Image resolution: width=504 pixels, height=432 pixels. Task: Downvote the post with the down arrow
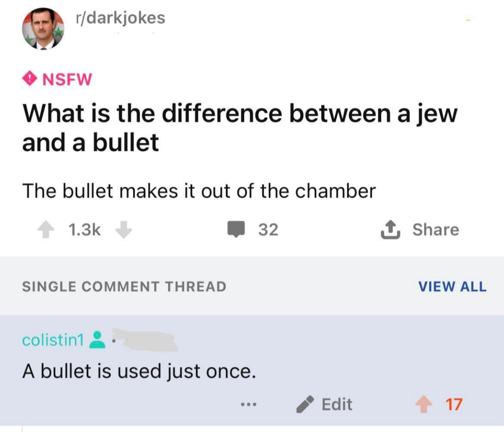pyautogui.click(x=124, y=230)
